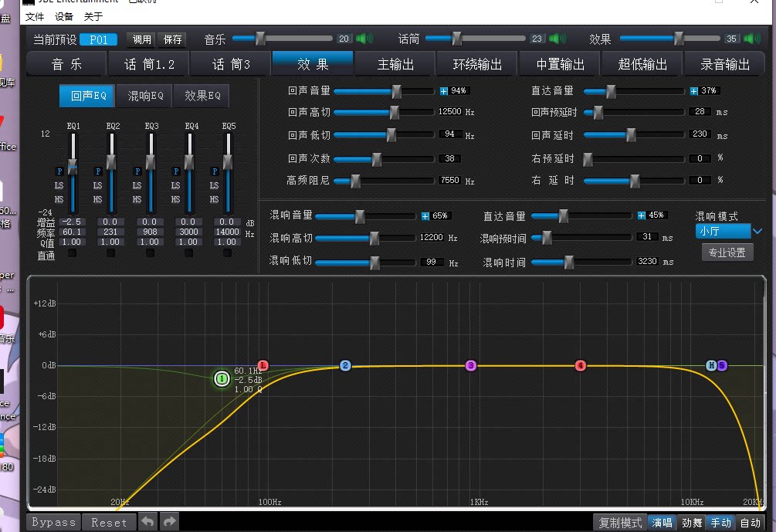
Task: Mute the 话筒 volume speaker icon
Action: tap(557, 39)
